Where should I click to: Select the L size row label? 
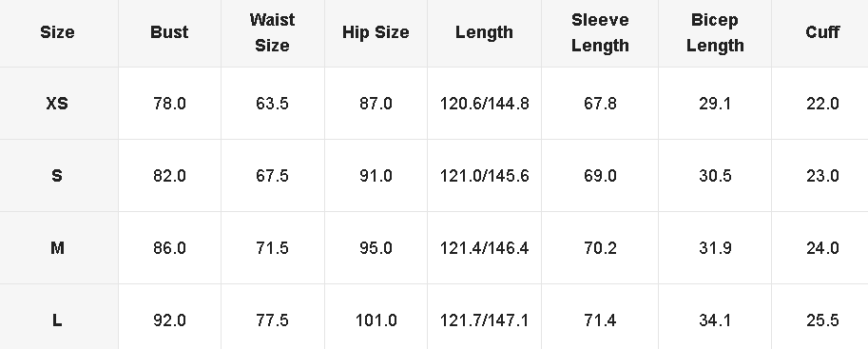57,320
